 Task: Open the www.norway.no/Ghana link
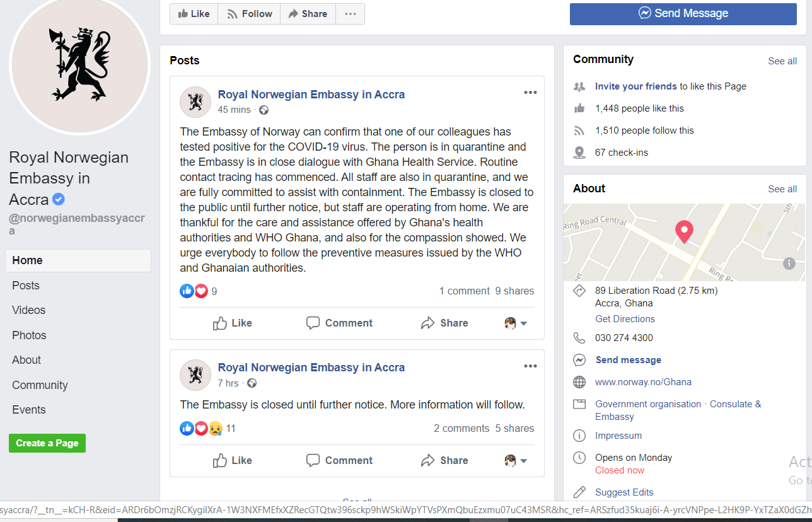coord(643,382)
